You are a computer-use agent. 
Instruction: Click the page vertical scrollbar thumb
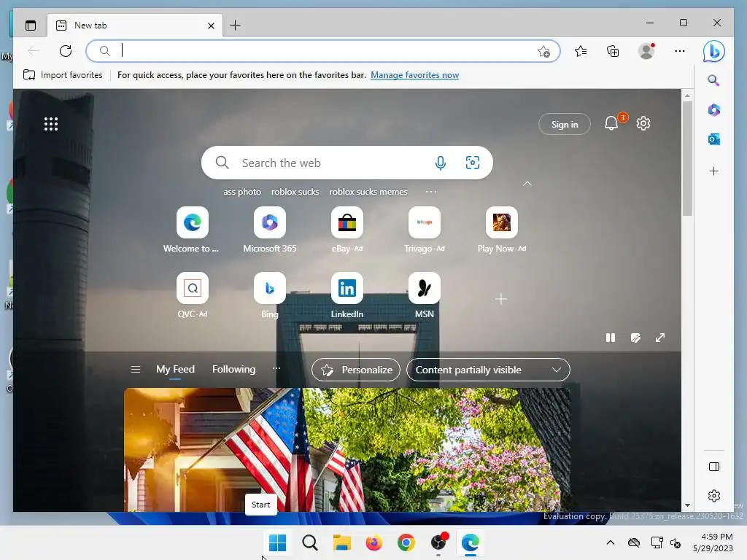pyautogui.click(x=687, y=158)
